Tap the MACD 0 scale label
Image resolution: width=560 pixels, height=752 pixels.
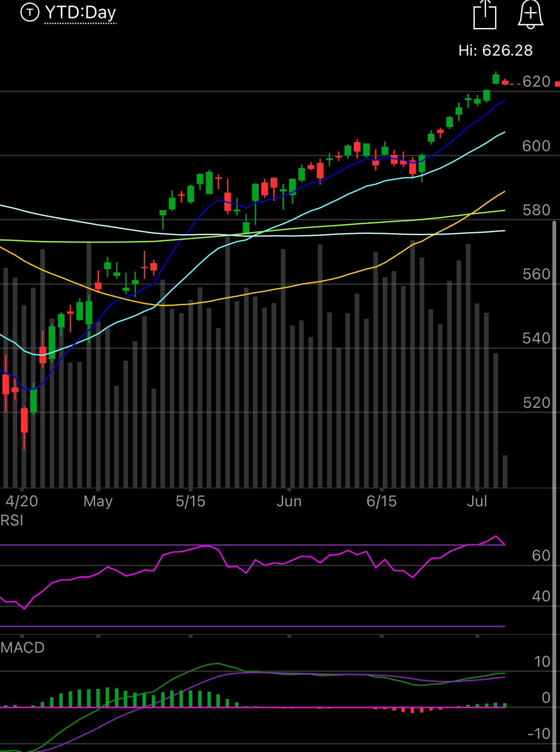pyautogui.click(x=546, y=698)
